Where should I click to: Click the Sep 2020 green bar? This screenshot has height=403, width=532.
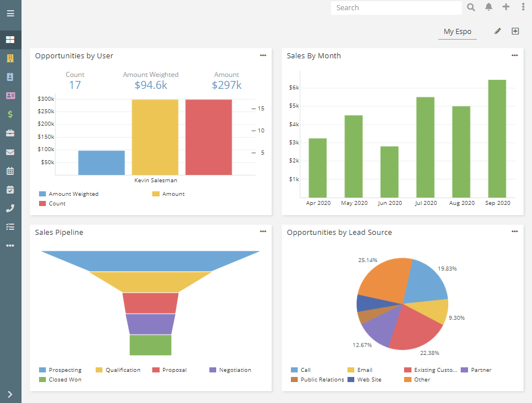497,139
